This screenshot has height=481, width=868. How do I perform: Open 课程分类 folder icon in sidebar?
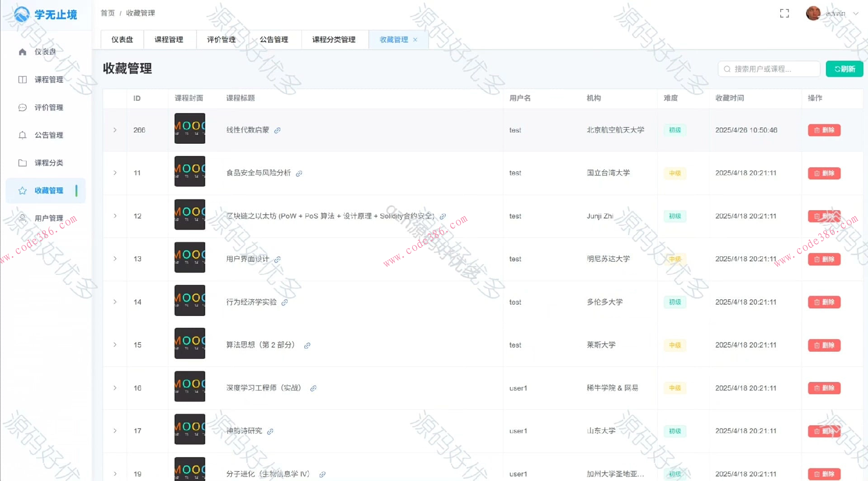click(x=23, y=163)
